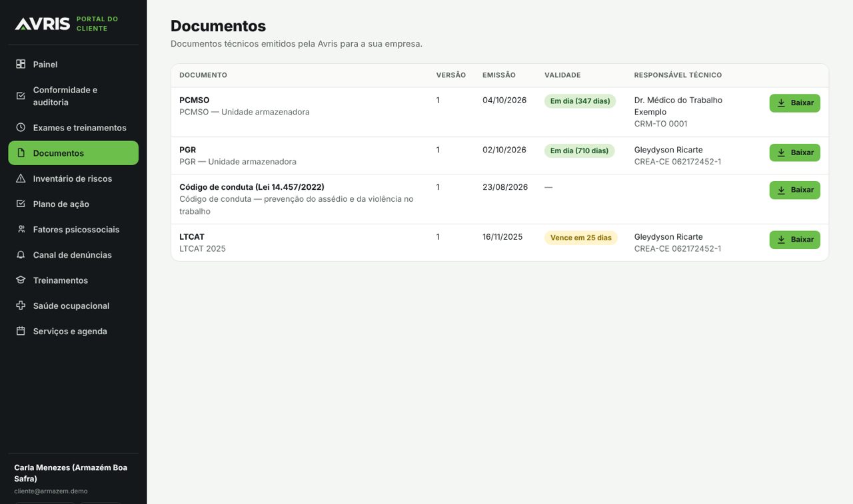The height and width of the screenshot is (504, 853).
Task: Open Saúde ocupacional section
Action: (73, 306)
